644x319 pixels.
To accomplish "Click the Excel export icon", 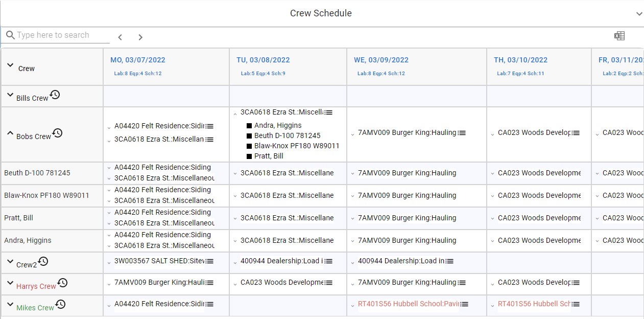I will coord(619,36).
